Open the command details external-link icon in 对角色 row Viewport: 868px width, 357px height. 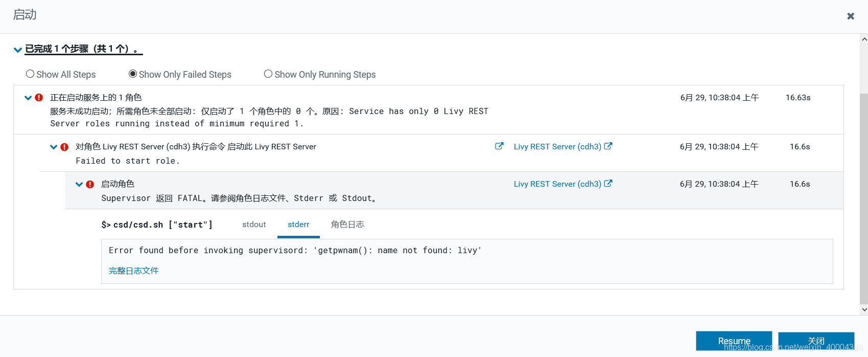tap(499, 146)
